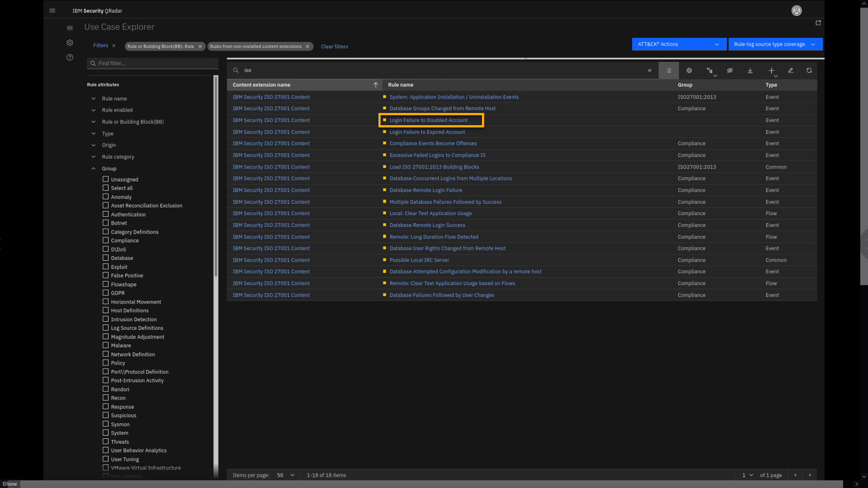Open Rule-log source type coverage dropdown

[775, 44]
